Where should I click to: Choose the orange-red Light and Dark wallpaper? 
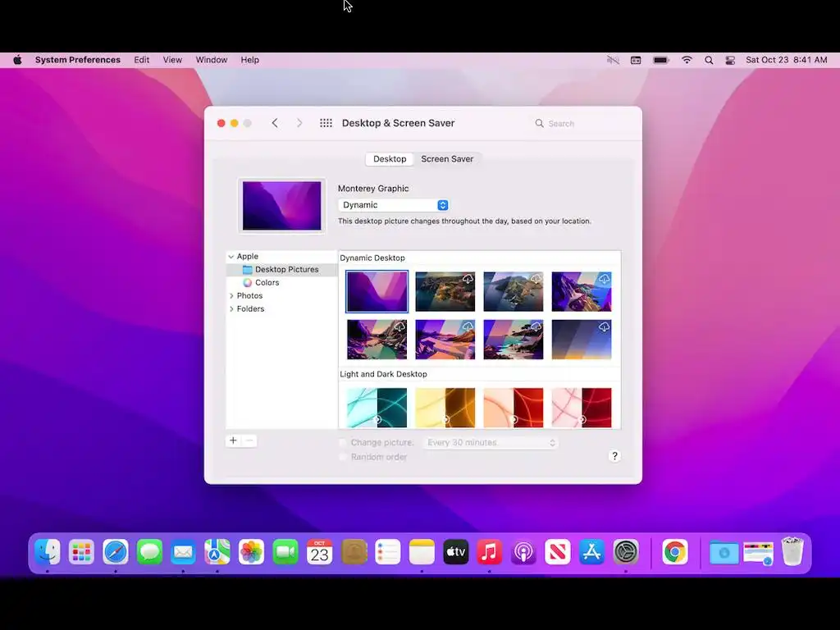pos(514,407)
